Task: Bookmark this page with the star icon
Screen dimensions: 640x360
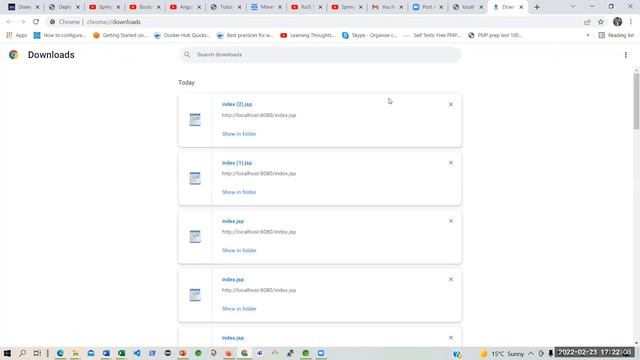Action: point(601,22)
